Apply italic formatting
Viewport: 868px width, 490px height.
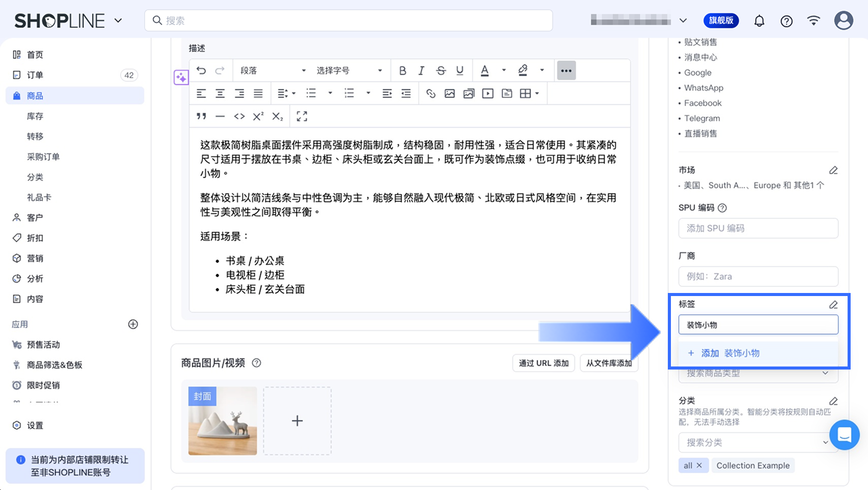tap(421, 70)
